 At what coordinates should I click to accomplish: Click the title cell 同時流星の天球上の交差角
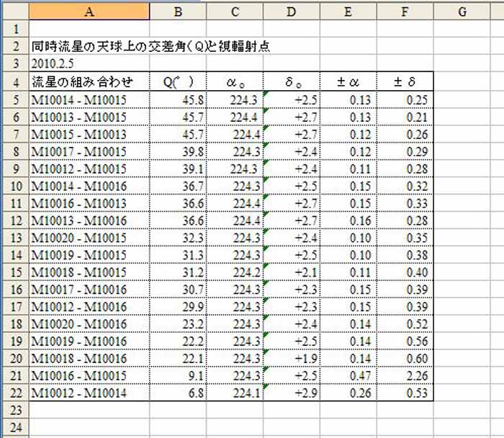pos(150,47)
